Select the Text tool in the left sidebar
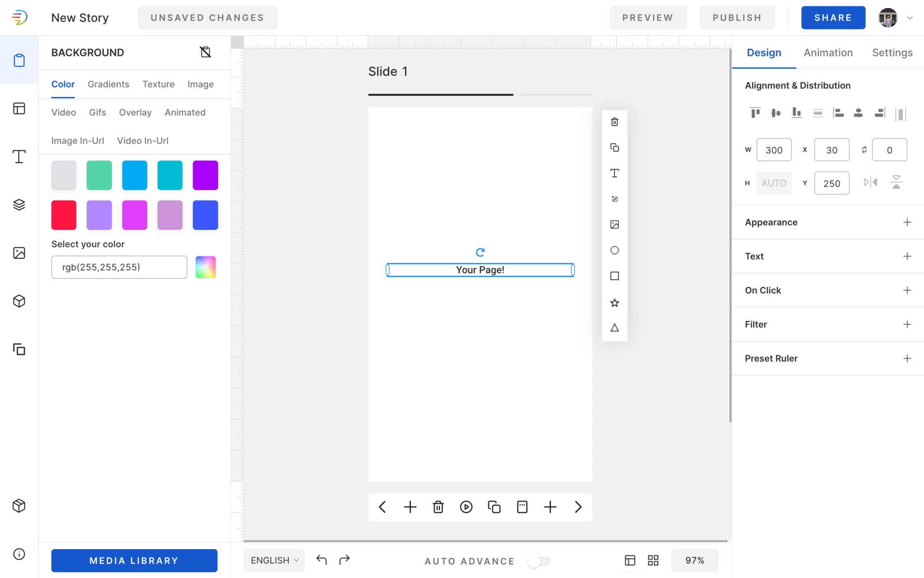 click(18, 157)
